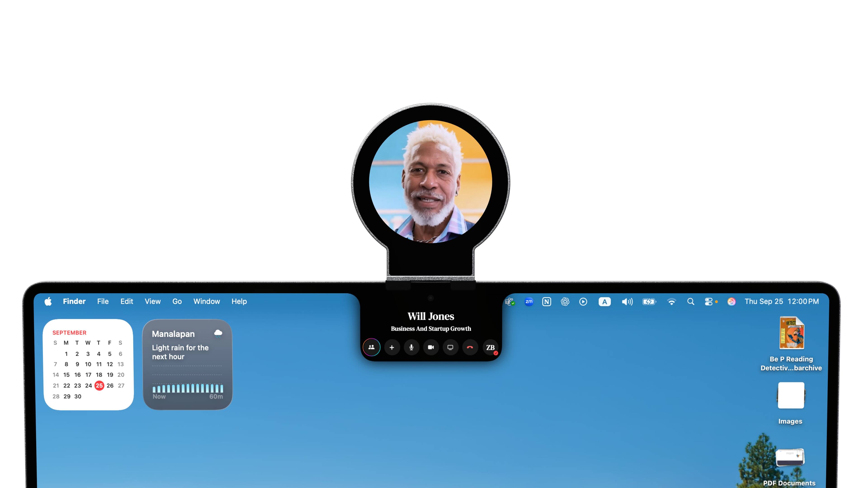The height and width of the screenshot is (488, 868).
Task: Select the Be P Reading Detective file
Action: pyautogui.click(x=791, y=333)
